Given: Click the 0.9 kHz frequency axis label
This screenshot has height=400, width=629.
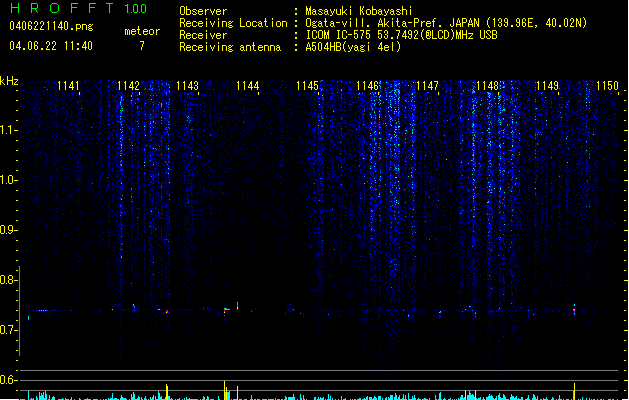Looking at the screenshot, I should (x=8, y=230).
